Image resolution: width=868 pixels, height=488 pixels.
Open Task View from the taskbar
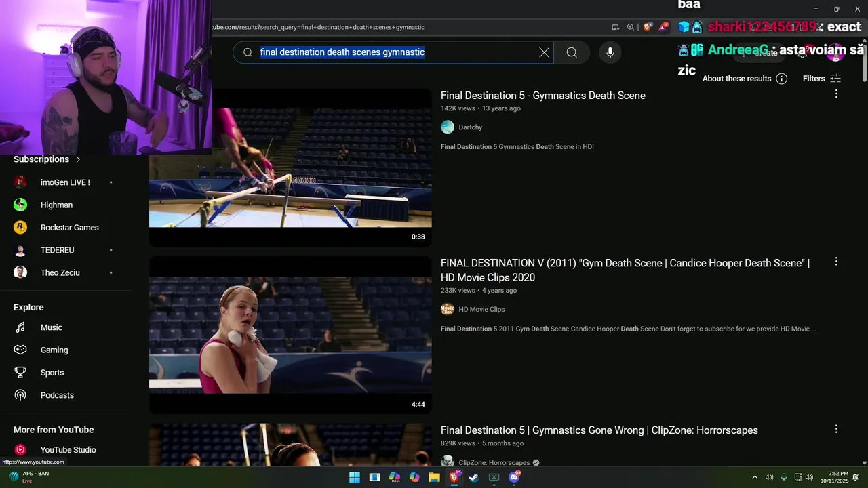[374, 477]
